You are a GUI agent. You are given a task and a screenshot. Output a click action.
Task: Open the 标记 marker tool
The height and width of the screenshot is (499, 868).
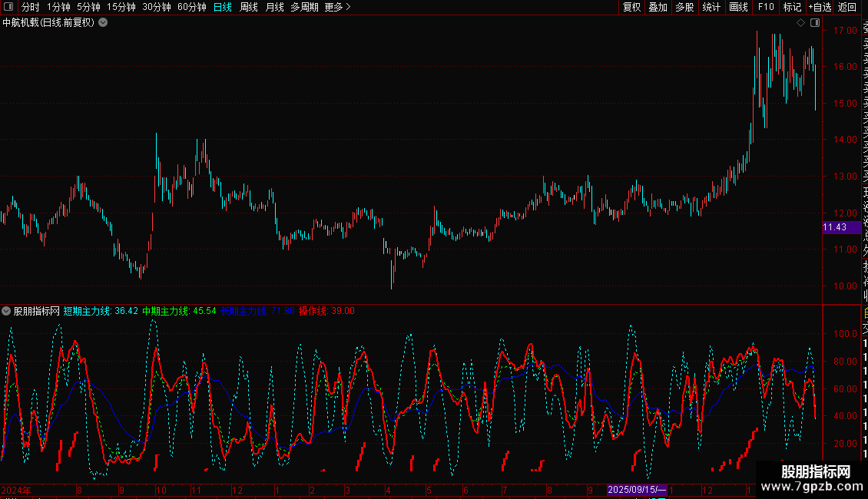(x=792, y=7)
